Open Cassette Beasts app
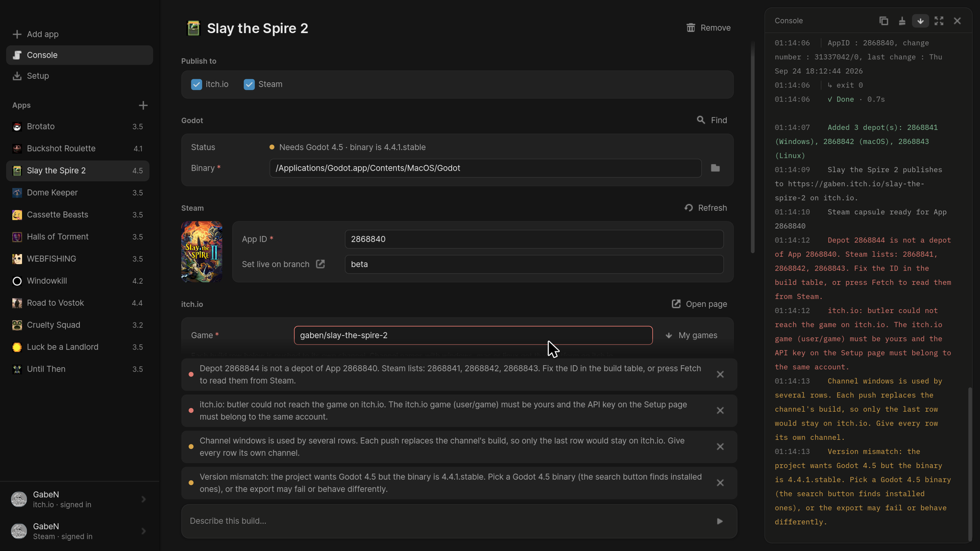980x551 pixels. pyautogui.click(x=78, y=215)
